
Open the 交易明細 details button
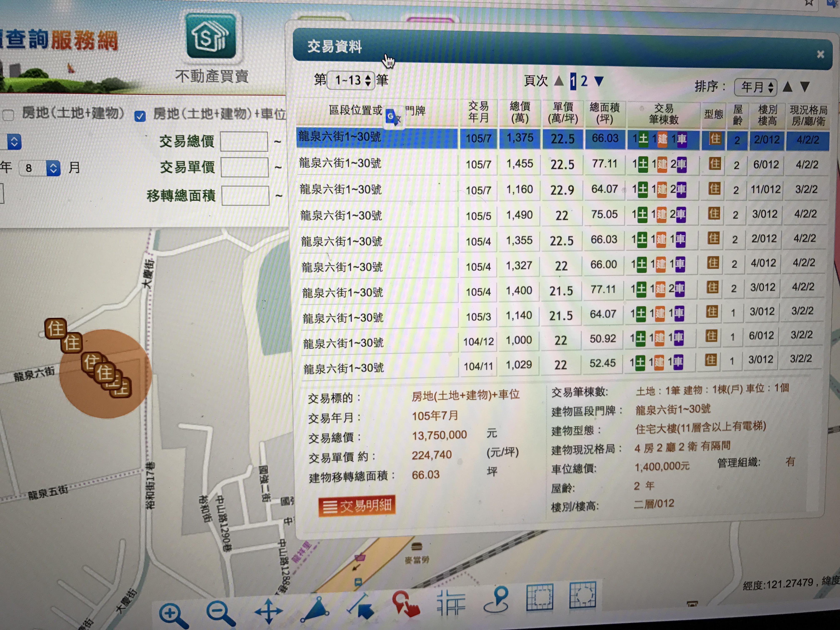tap(357, 506)
